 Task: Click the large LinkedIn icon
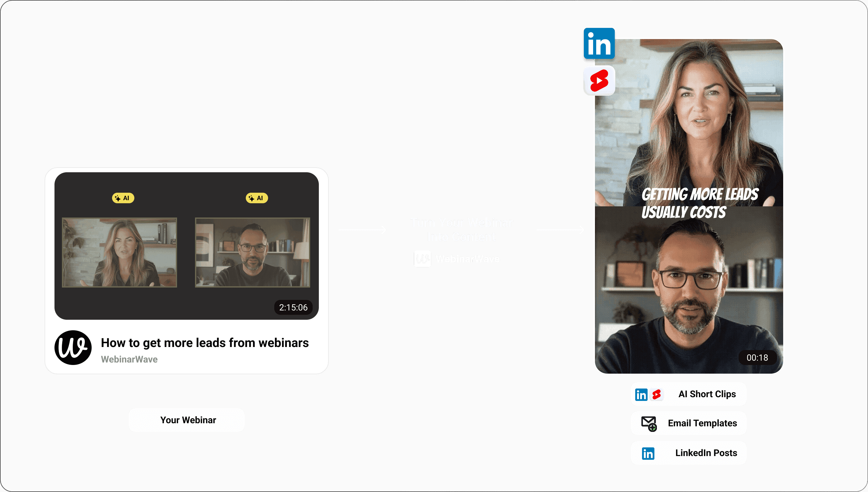point(599,44)
